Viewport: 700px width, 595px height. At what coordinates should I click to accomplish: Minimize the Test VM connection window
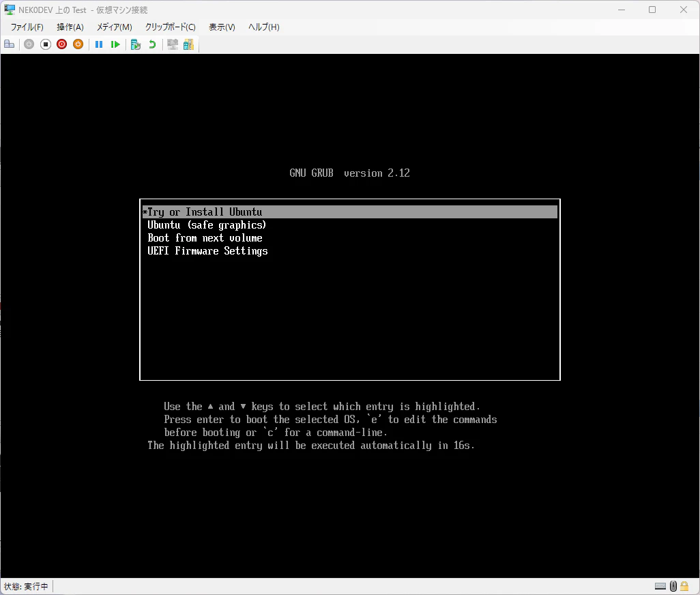622,10
